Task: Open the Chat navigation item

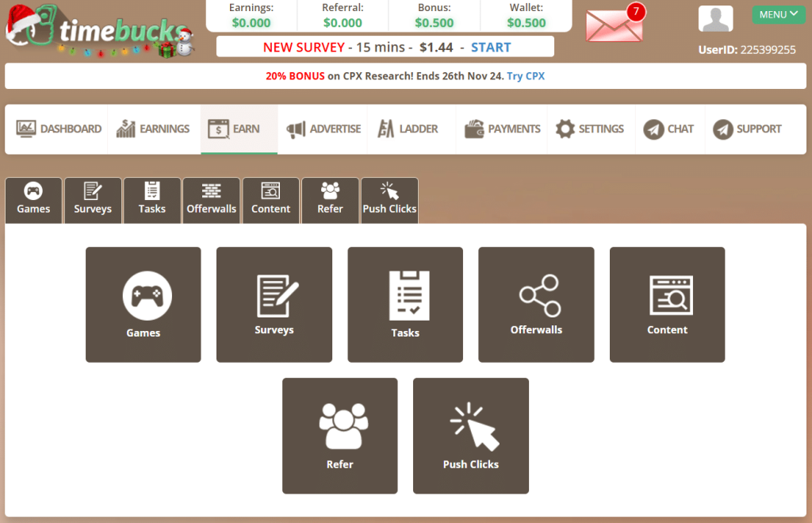Action: (x=668, y=129)
